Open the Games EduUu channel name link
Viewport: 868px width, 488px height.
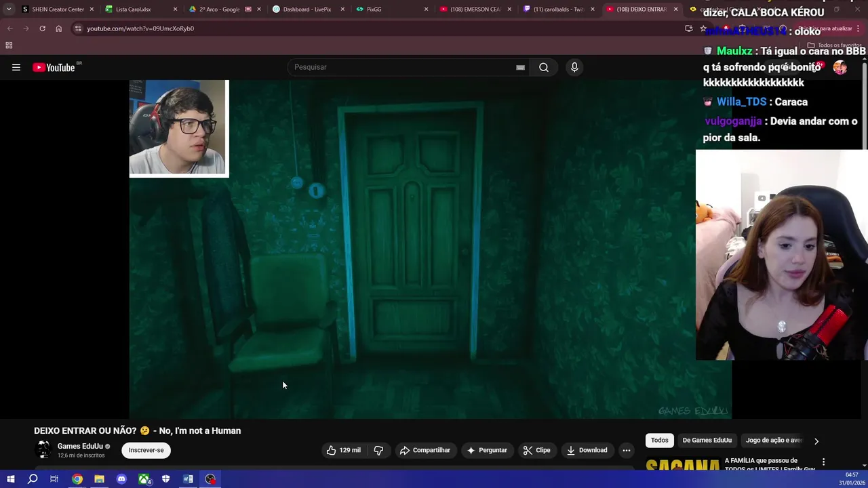pos(80,446)
